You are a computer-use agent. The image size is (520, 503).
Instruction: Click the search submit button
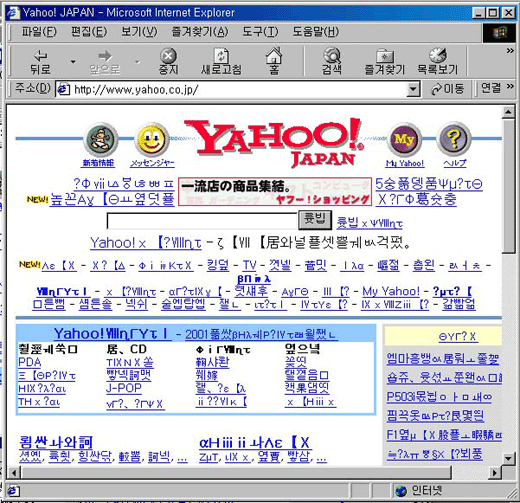315,220
